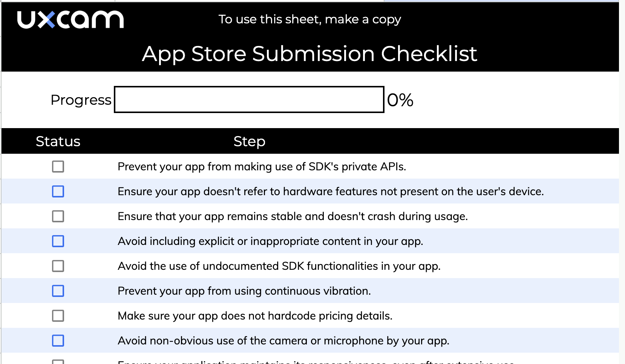Viewport: 625px width, 364px height.
Task: Click the UXCam logo
Action: point(70,19)
